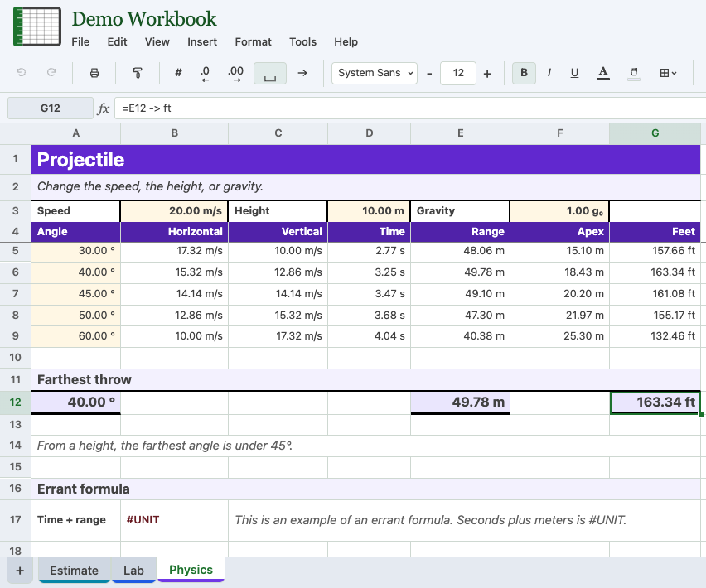Screen dimensions: 706x588
Task: Click horizontal cell 12.86 m/s
Action: pos(174,316)
